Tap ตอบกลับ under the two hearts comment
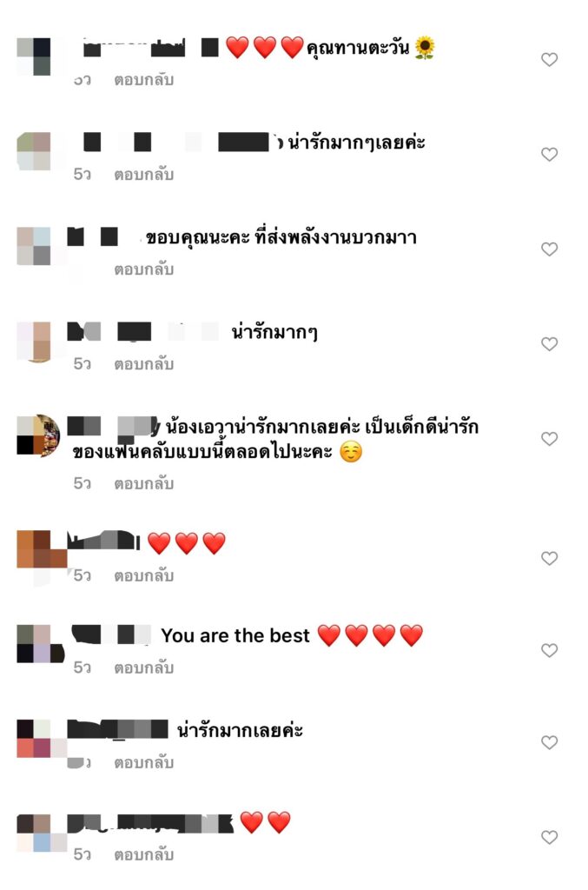The image size is (588, 890). click(x=143, y=855)
